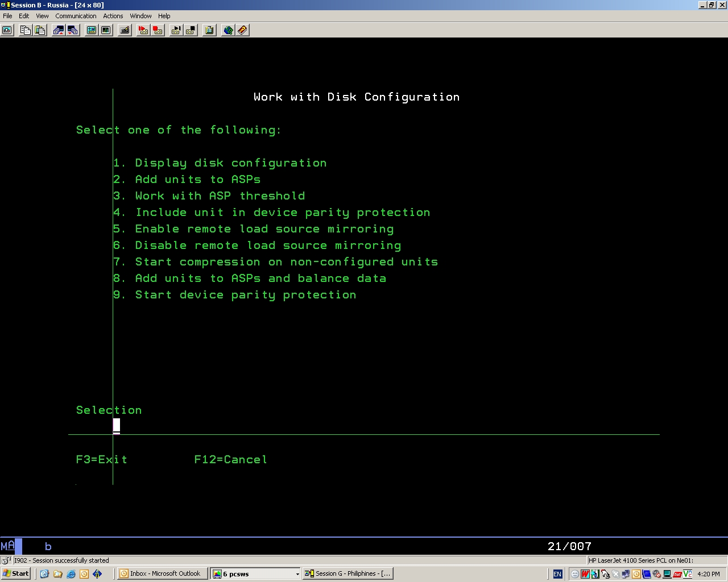
Task: Click the Print Screen toolbar icon
Action: pyautogui.click(x=7, y=30)
